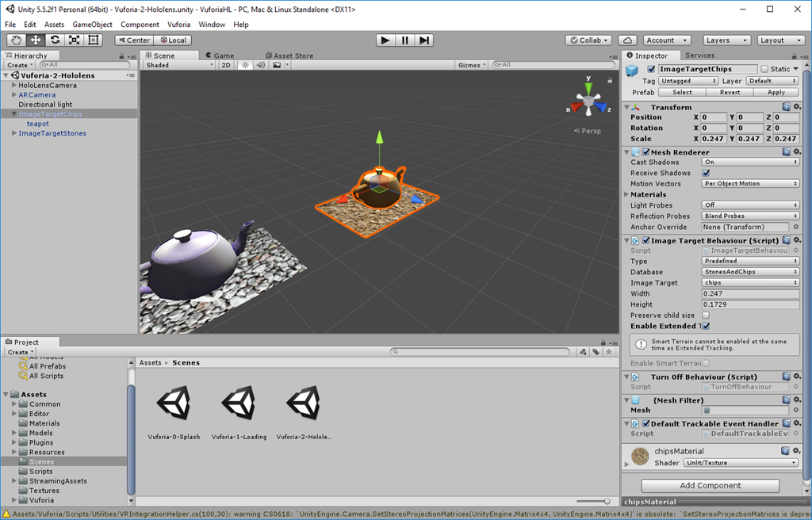Screen dimensions: 812x520
Task: Disable Image Target Behaviour script
Action: 645,240
